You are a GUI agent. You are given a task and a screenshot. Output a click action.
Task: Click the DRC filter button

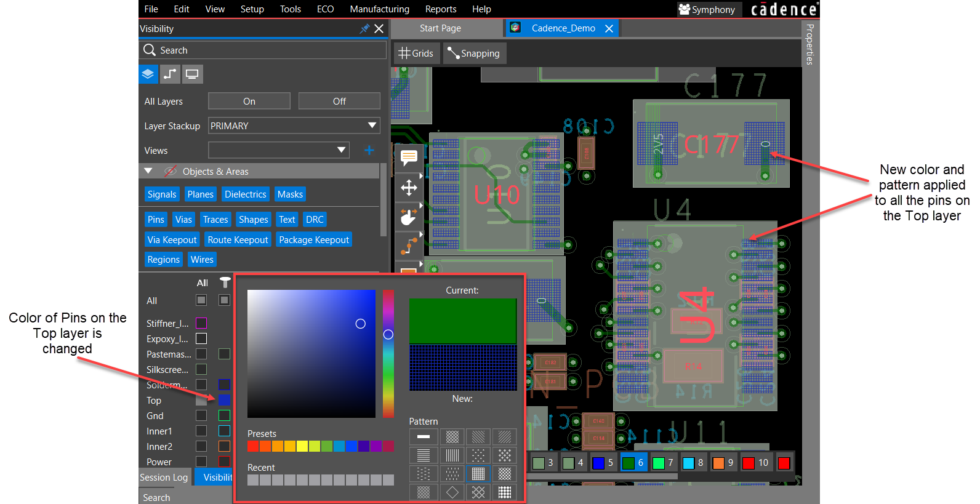(315, 220)
